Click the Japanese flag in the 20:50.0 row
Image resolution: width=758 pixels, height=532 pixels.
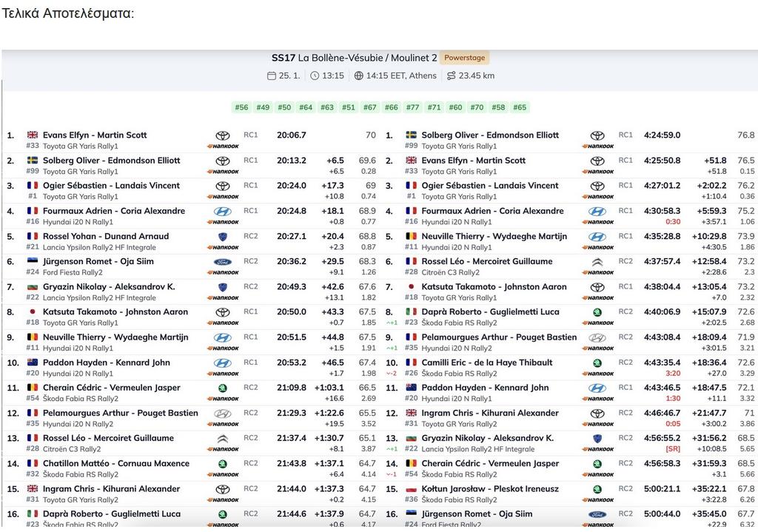point(33,312)
